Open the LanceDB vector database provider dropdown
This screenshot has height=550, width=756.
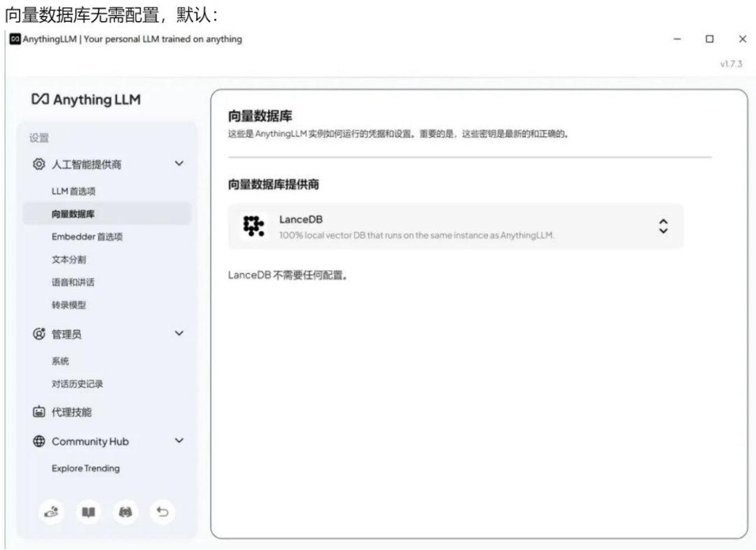tap(456, 226)
